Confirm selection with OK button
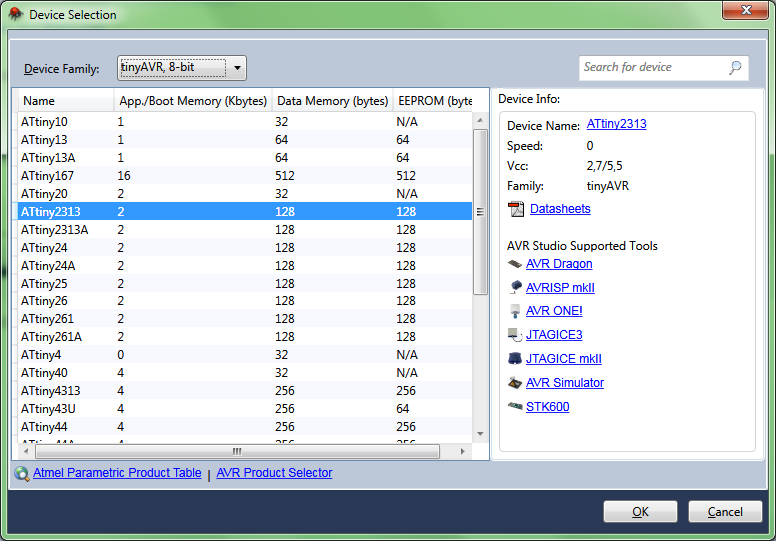Image resolution: width=776 pixels, height=541 pixels. (x=640, y=511)
